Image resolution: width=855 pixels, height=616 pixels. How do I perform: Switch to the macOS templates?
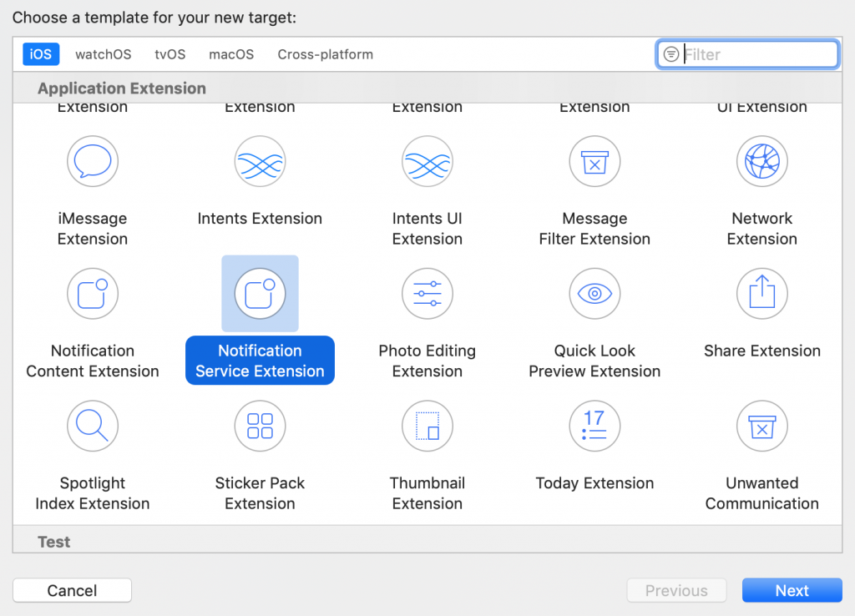[x=230, y=53]
